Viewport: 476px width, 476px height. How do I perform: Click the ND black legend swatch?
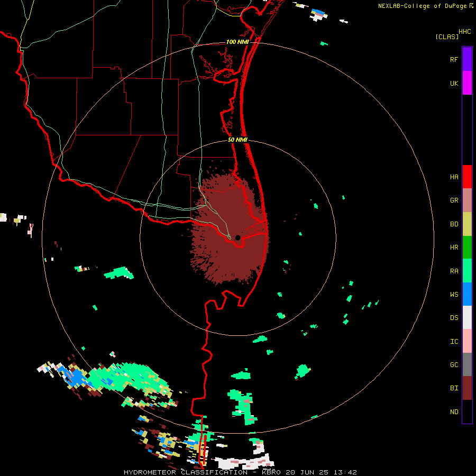click(467, 411)
